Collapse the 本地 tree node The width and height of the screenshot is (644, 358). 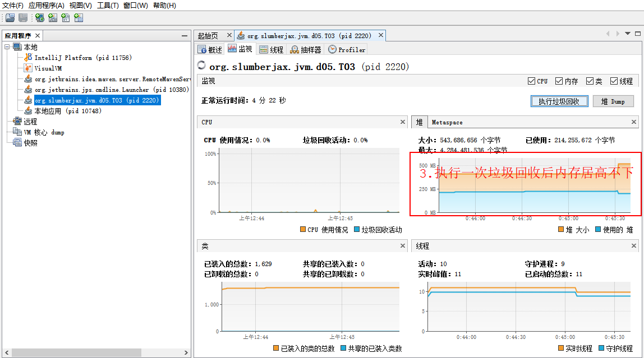[x=7, y=47]
